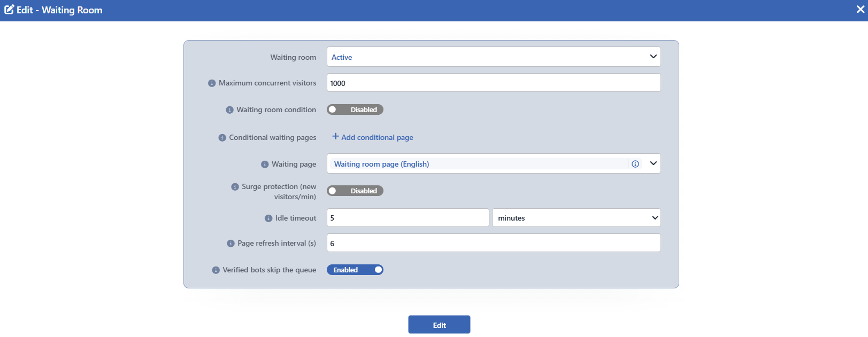Click the "Edit - Waiting Room" title text
This screenshot has height=337, width=868.
(x=59, y=10)
